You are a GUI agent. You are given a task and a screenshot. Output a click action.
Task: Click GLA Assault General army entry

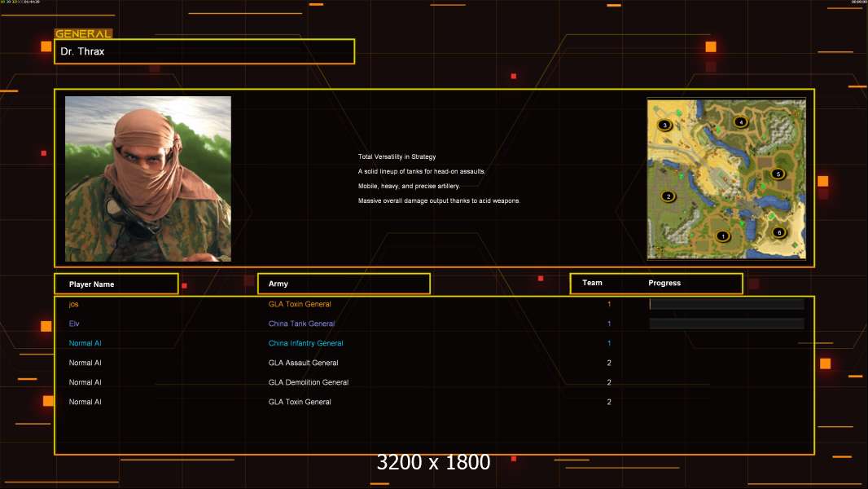[x=303, y=363]
